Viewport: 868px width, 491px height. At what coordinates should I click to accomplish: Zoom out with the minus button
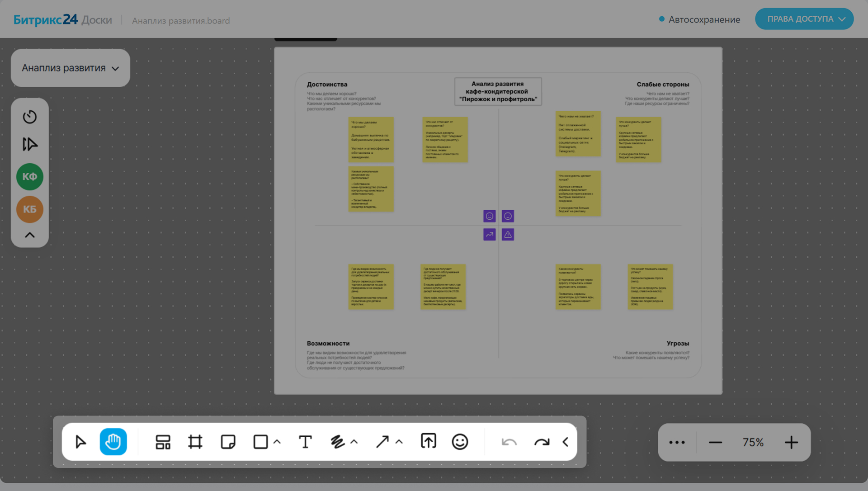point(715,442)
